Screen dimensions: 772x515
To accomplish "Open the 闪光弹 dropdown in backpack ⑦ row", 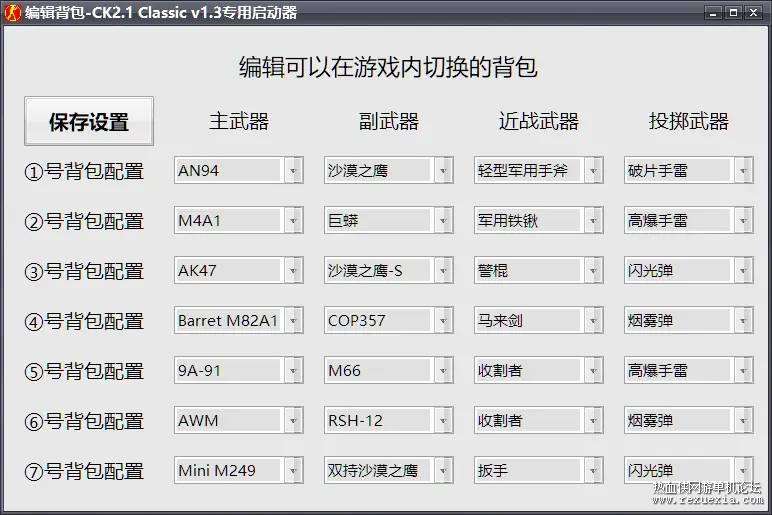I will click(x=689, y=470).
